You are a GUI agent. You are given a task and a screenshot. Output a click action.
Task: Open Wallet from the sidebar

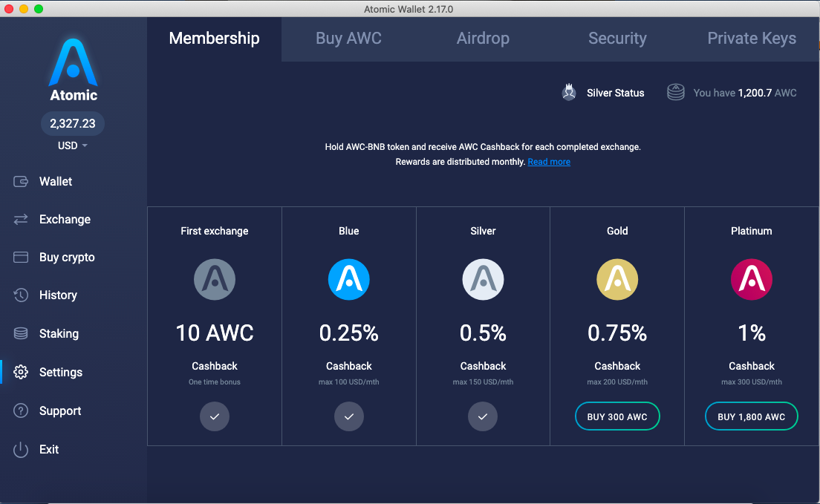tap(56, 181)
